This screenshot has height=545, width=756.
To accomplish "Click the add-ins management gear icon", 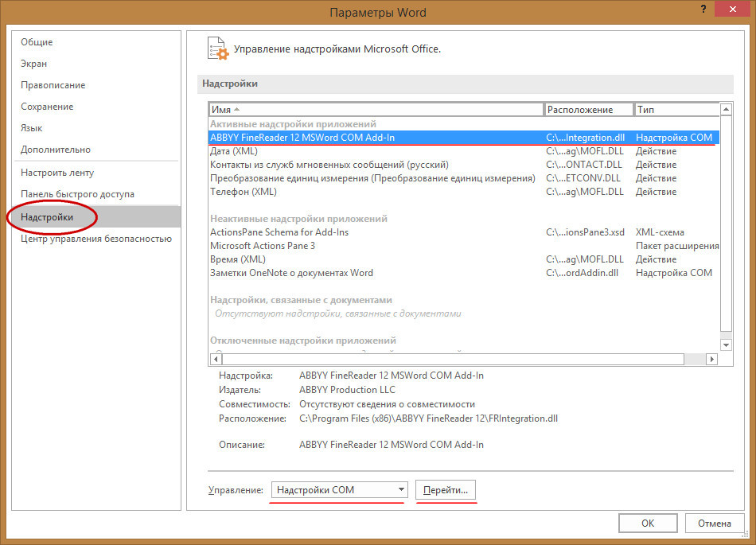I will (x=218, y=49).
